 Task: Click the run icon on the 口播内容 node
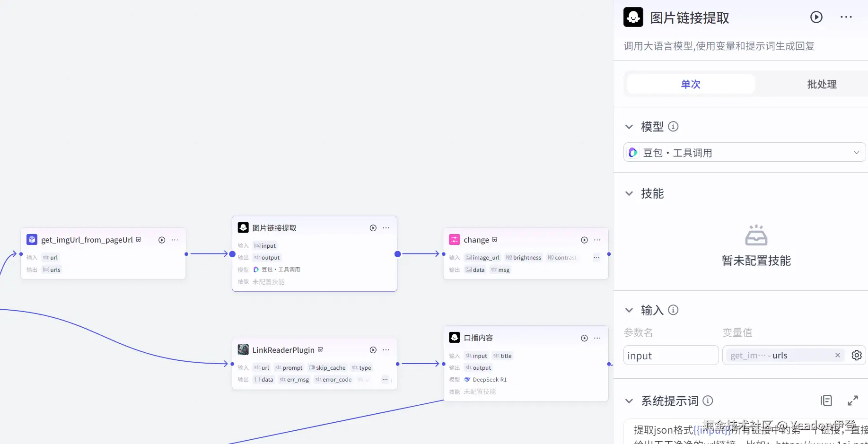584,338
